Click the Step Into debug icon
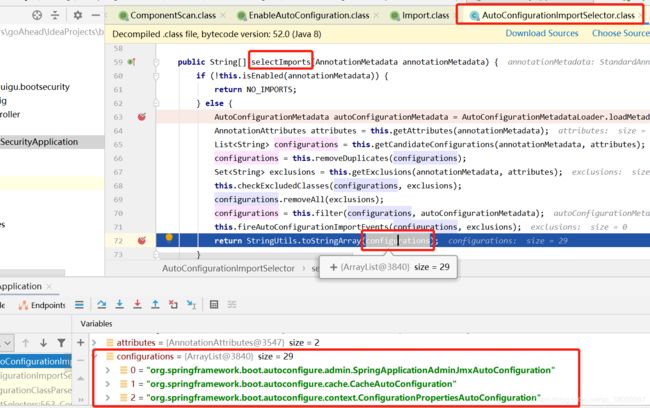The width and height of the screenshot is (650, 408). click(x=119, y=305)
